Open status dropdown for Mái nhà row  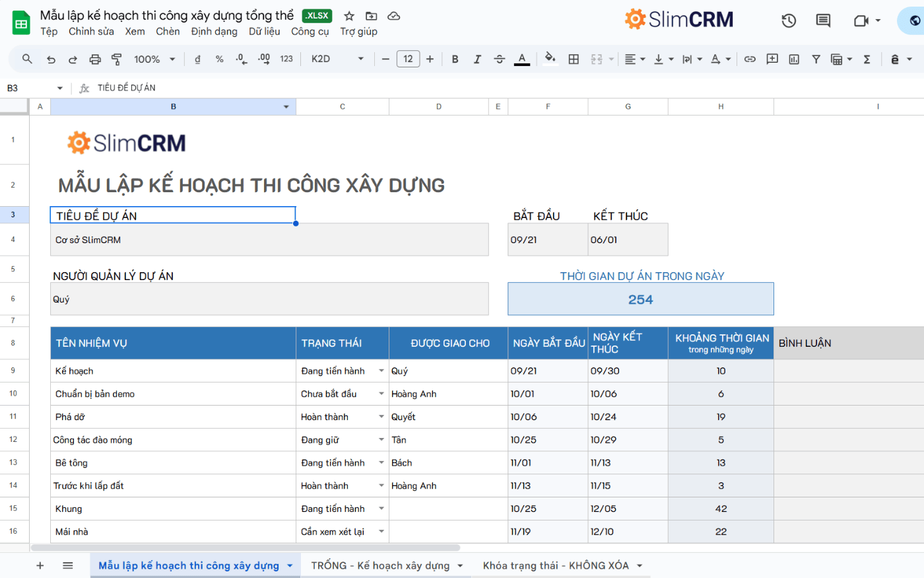(x=381, y=532)
